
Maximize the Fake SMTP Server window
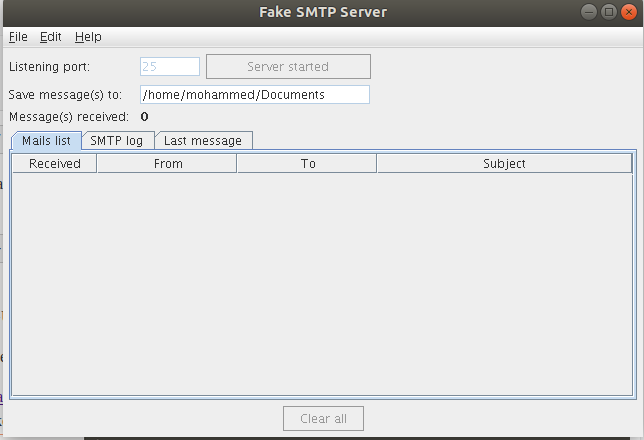(x=608, y=12)
